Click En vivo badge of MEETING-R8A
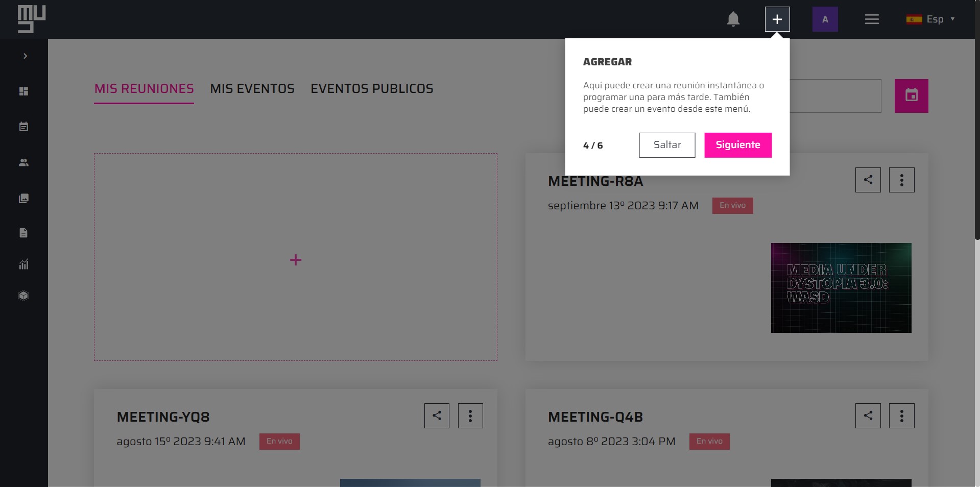980x487 pixels. click(x=732, y=206)
